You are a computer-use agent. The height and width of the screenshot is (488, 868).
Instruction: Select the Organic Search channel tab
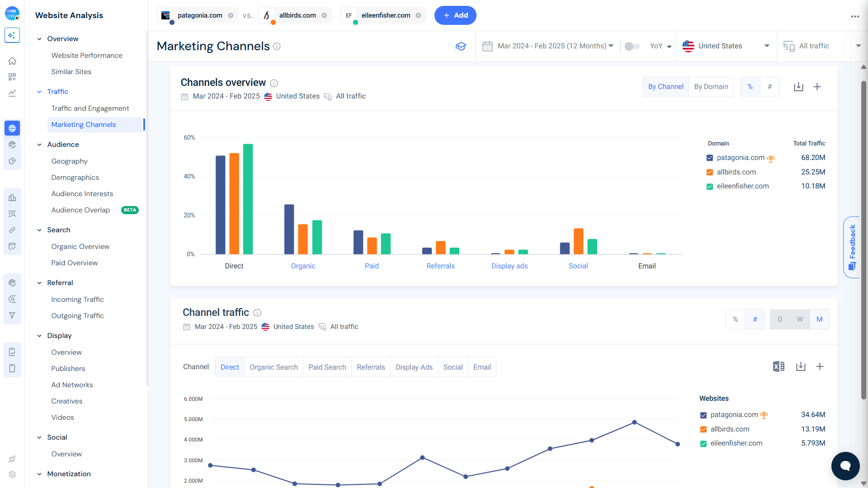point(274,367)
